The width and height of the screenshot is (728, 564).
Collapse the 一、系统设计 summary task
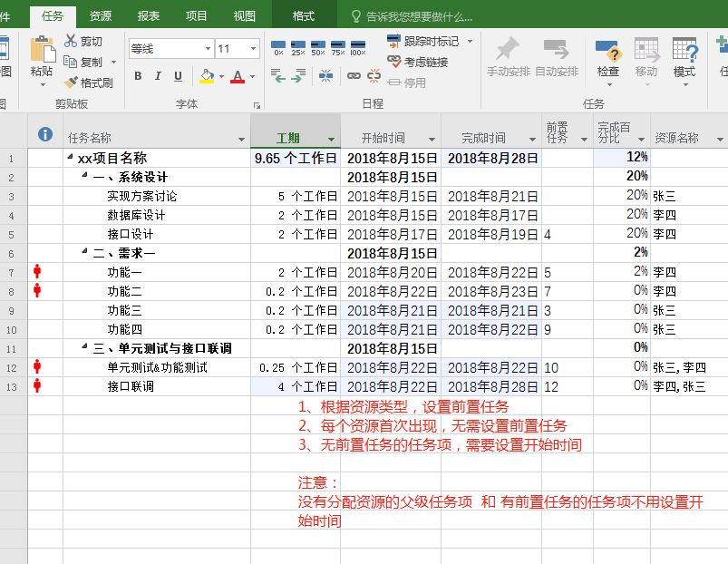[x=84, y=175]
